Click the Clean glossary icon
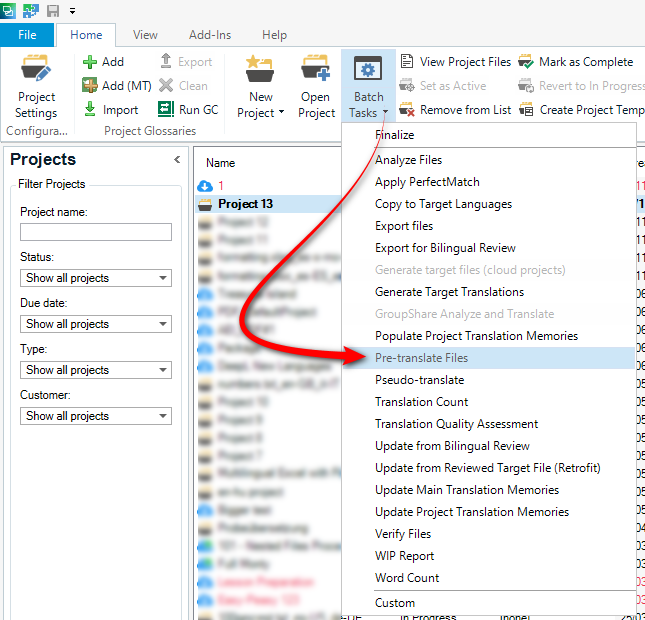This screenshot has width=645, height=620. [x=166, y=86]
